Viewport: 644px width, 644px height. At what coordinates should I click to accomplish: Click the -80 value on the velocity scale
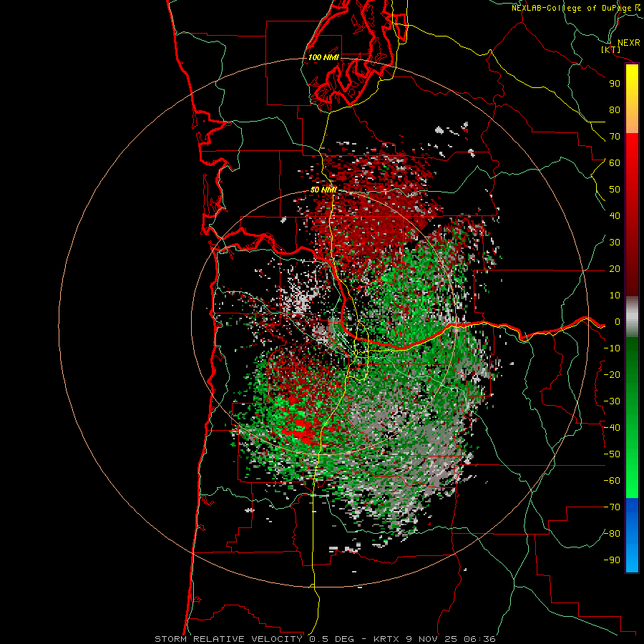point(612,534)
